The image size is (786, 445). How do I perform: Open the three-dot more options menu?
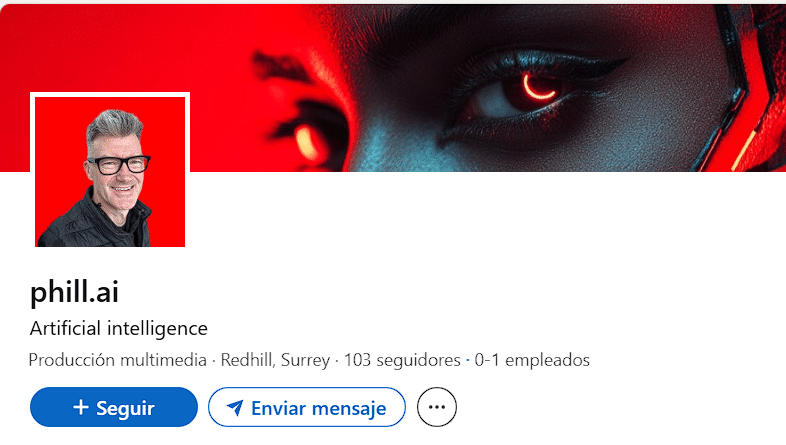(437, 407)
